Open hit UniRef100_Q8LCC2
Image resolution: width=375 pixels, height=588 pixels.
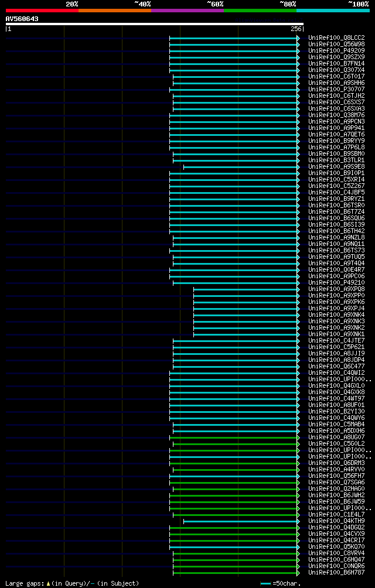(336, 37)
